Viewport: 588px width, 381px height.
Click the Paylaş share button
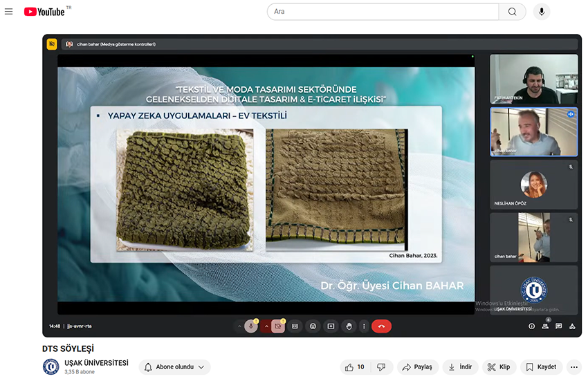(x=417, y=367)
